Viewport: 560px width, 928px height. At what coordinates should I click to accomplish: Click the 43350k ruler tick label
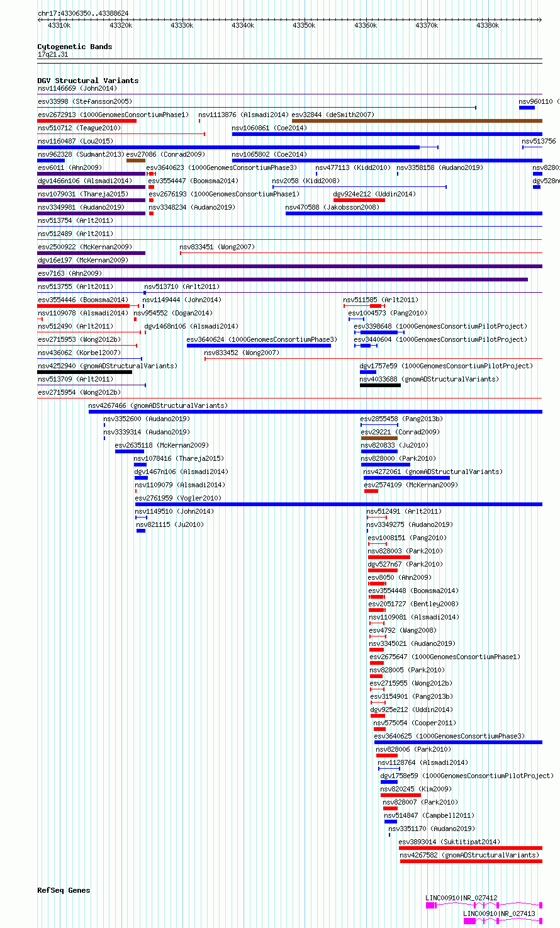click(x=304, y=25)
